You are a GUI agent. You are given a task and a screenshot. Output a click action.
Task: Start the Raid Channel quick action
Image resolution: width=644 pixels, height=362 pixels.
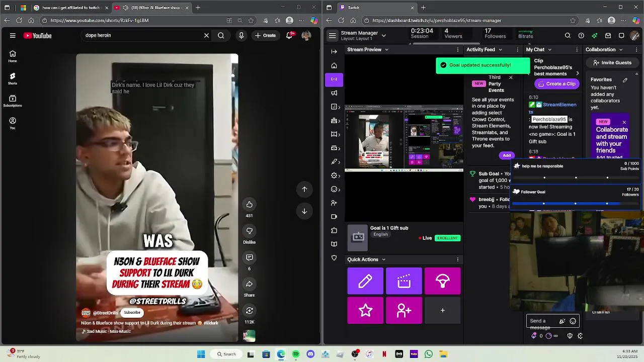[443, 281]
